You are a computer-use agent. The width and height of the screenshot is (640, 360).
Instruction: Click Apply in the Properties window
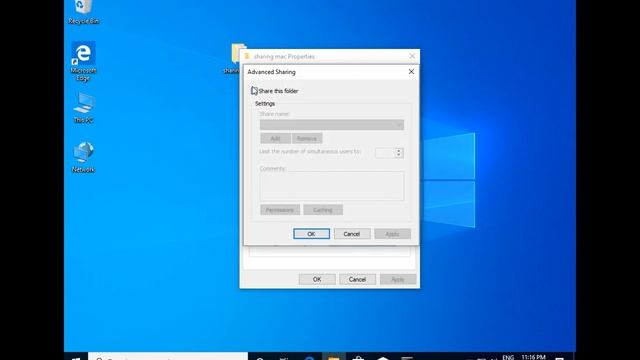398,279
